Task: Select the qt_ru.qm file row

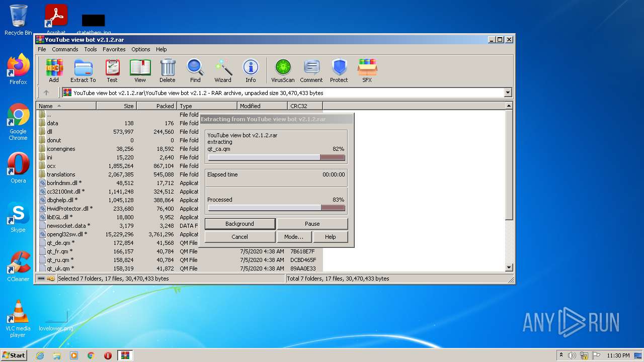Action: 180,260
